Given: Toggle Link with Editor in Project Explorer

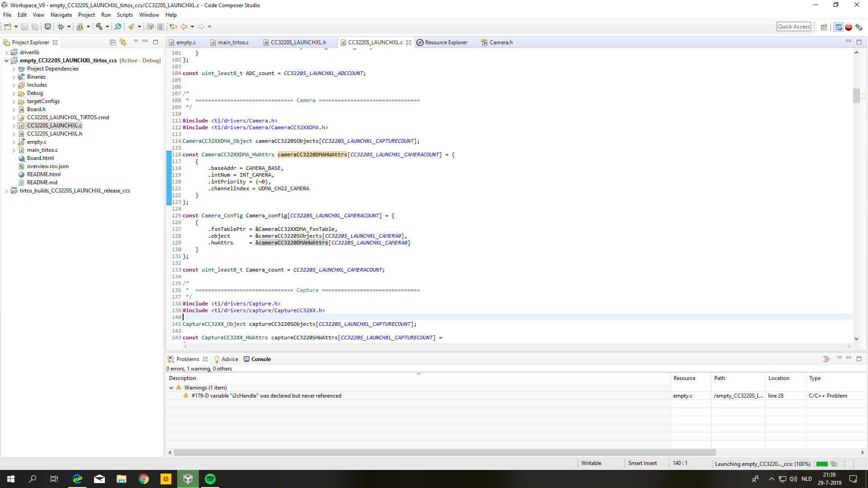Looking at the screenshot, I should (x=123, y=42).
